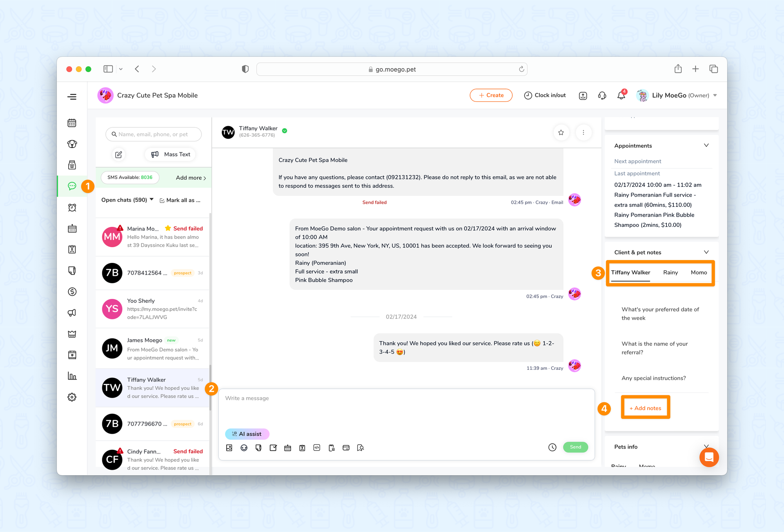Click the Mass Text button
The width and height of the screenshot is (784, 532).
[x=171, y=154]
